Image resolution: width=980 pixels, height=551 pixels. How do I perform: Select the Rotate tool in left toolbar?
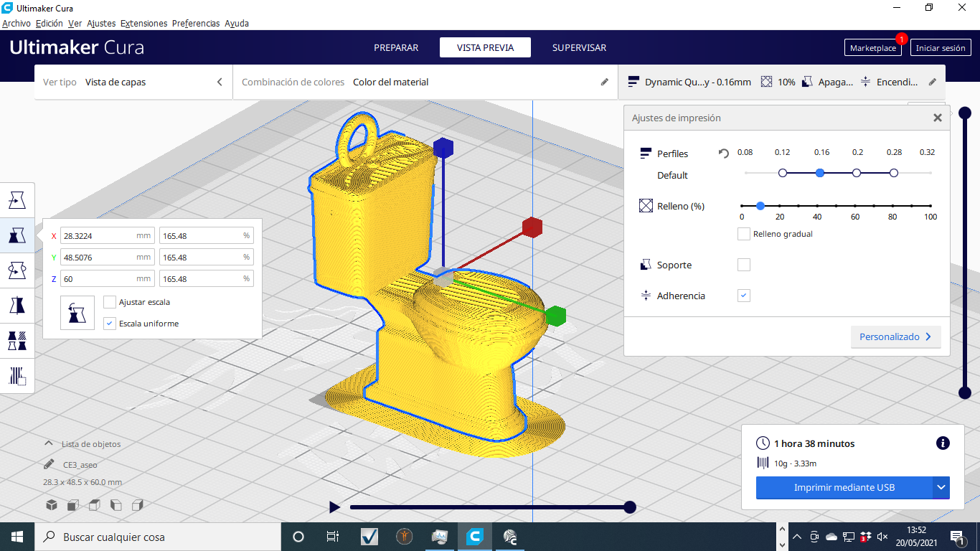coord(17,270)
